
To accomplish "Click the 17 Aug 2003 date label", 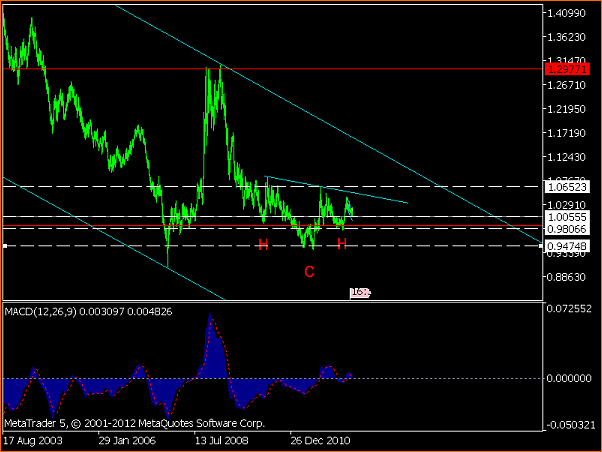I will [33, 440].
